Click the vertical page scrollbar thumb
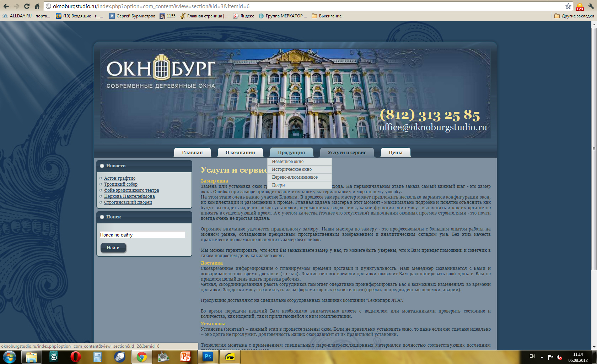 [594, 148]
